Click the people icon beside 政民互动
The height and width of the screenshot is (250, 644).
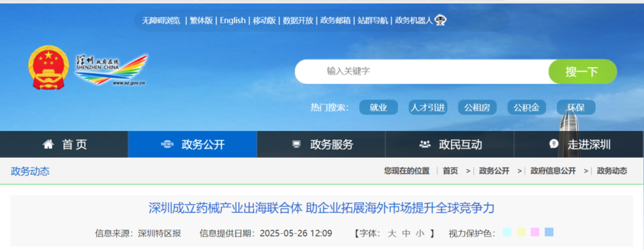click(x=425, y=144)
